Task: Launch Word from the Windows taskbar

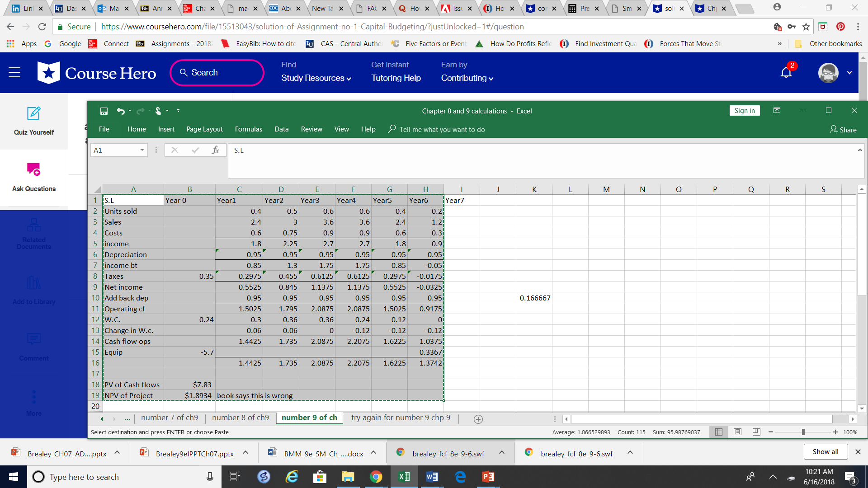Action: click(x=432, y=477)
